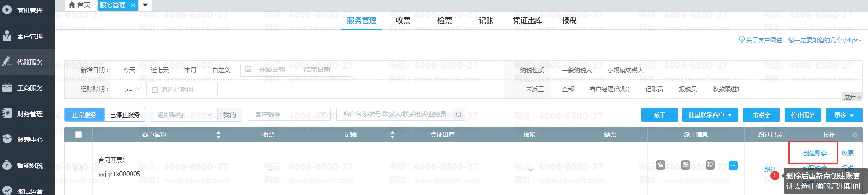Sort by 客户名称 column arrows
The image size is (868, 195).
pos(218,135)
